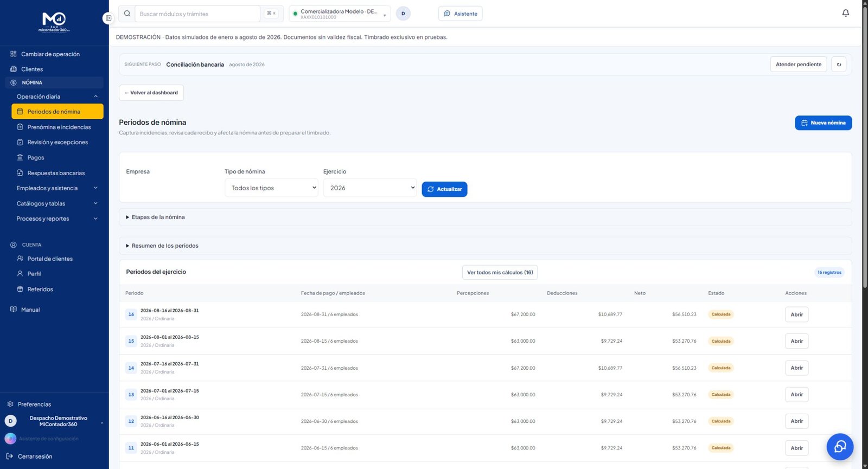The image size is (868, 469).
Task: Click the Clientes icon in sidebar
Action: [14, 69]
